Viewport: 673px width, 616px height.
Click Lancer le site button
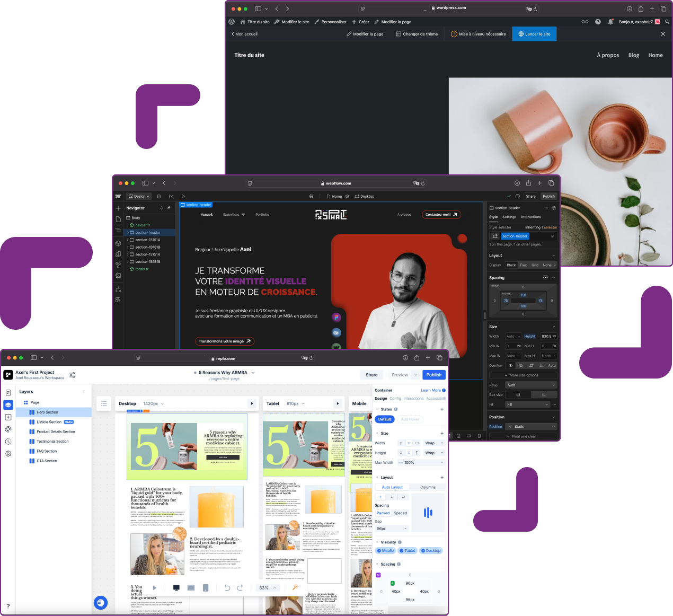[534, 34]
